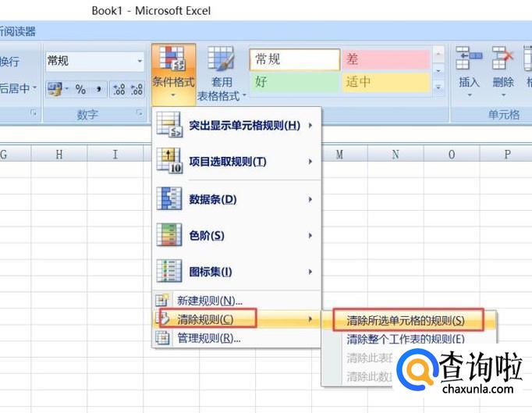The image size is (532, 413).
Task: Apply the 差 (Bad) cell style
Action: [x=386, y=59]
